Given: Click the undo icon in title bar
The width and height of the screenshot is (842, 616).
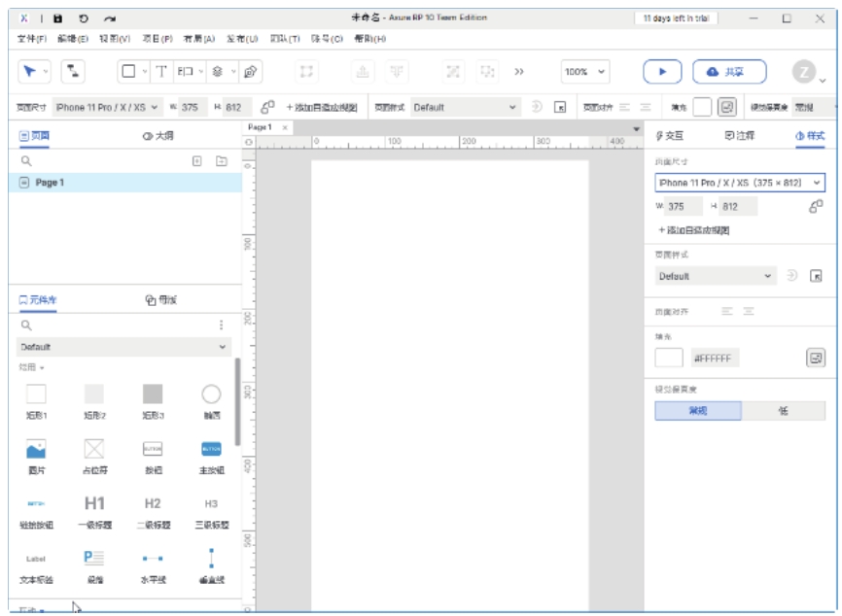Looking at the screenshot, I should click(84, 17).
